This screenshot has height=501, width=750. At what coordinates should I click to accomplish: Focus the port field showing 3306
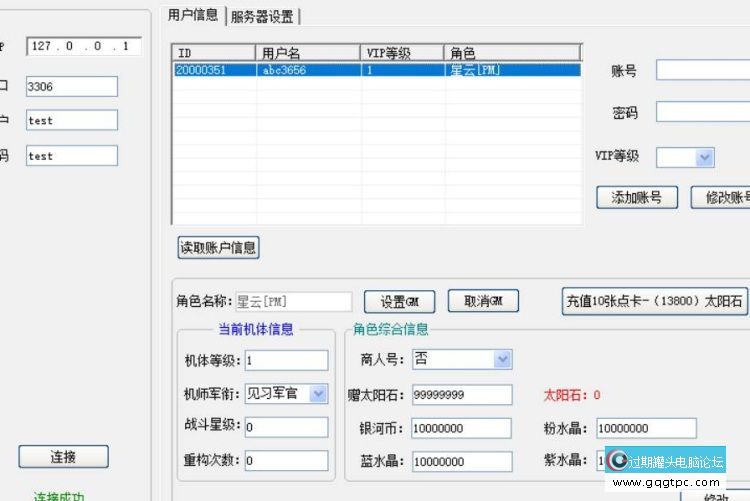[x=71, y=87]
